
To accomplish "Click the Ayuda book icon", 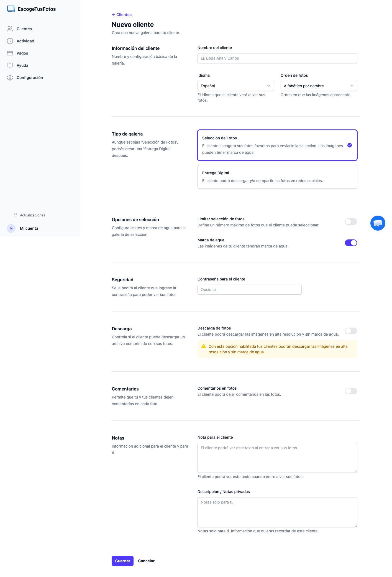I will (x=10, y=65).
